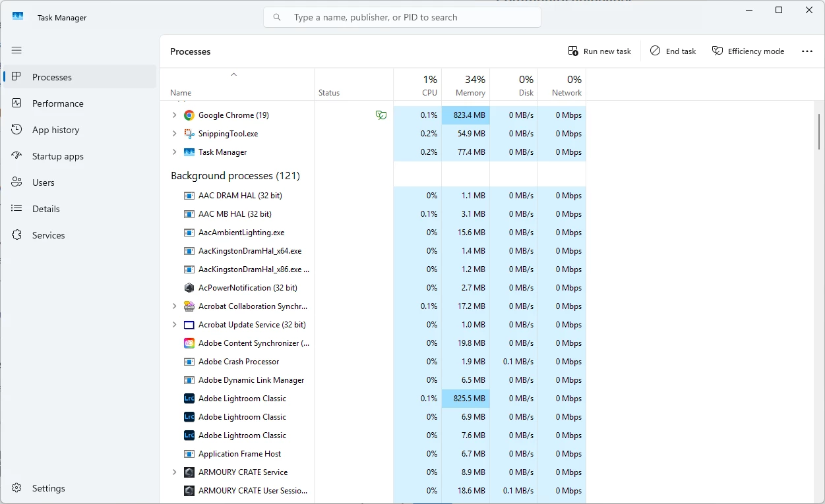Image resolution: width=825 pixels, height=504 pixels.
Task: Click the Acrobat Update Service icon
Action: pos(189,325)
